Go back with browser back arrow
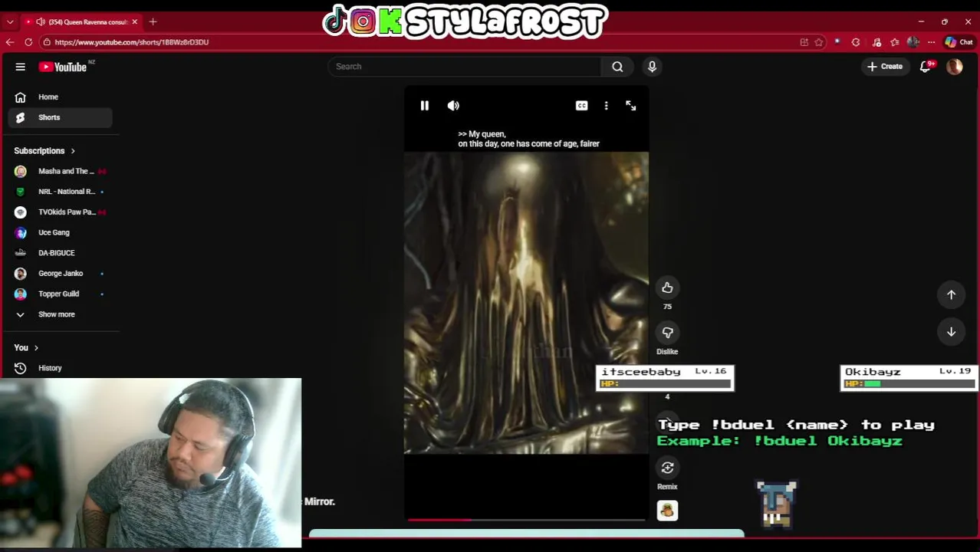The width and height of the screenshot is (980, 552). pos(10,42)
